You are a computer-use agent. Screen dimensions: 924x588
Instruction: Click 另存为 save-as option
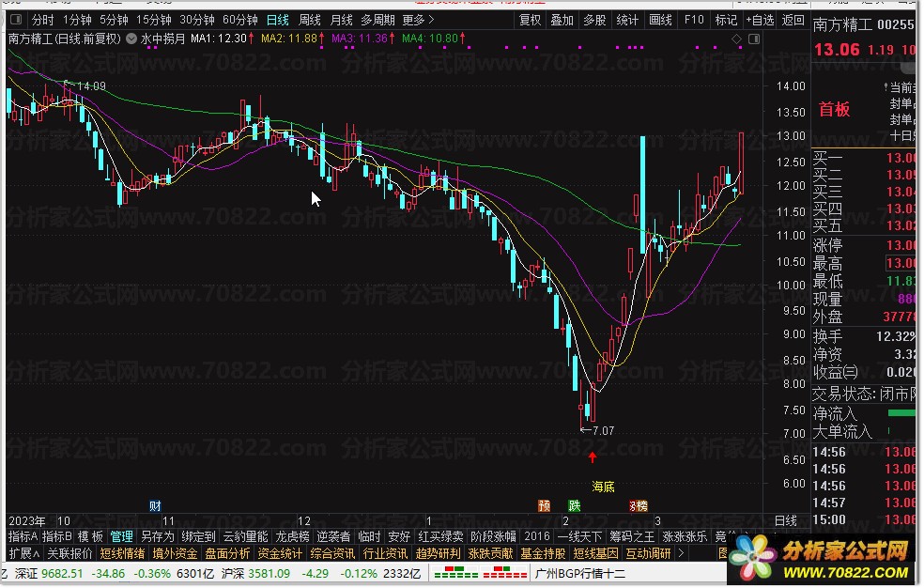[x=158, y=536]
